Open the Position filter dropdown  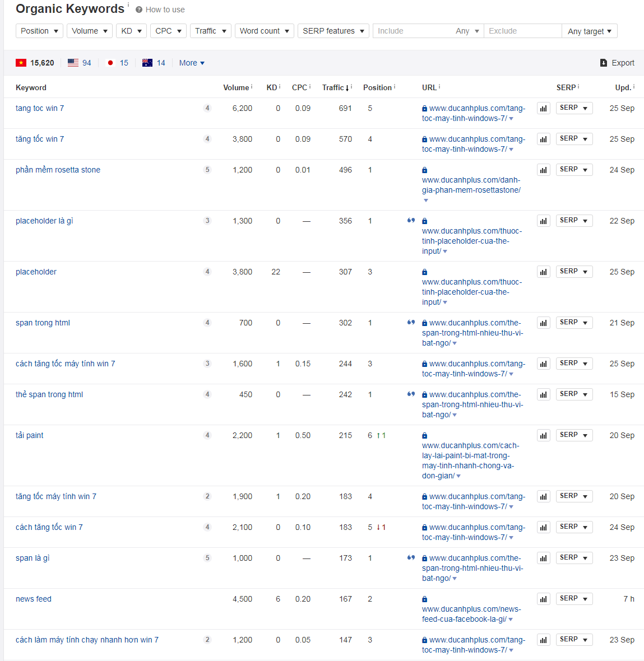39,31
